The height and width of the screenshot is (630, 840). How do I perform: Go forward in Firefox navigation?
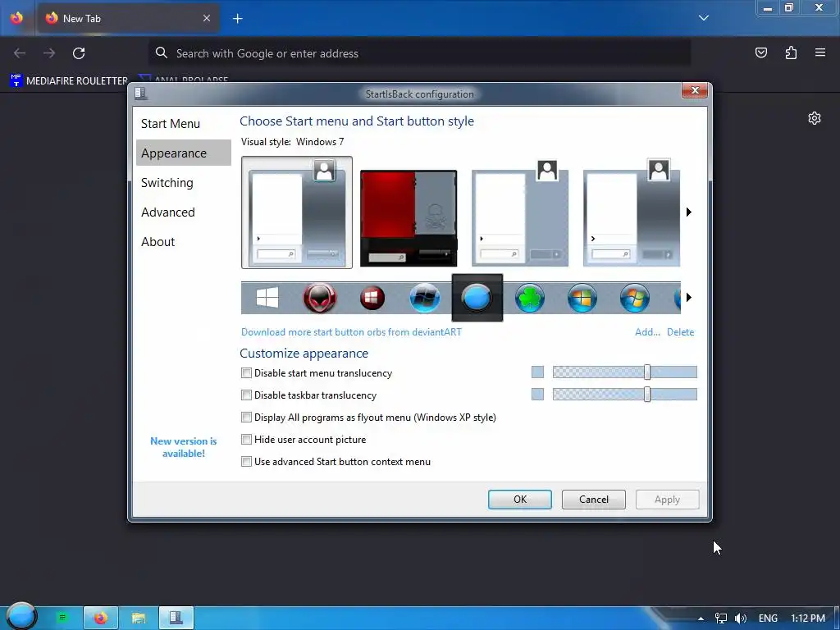coord(49,53)
